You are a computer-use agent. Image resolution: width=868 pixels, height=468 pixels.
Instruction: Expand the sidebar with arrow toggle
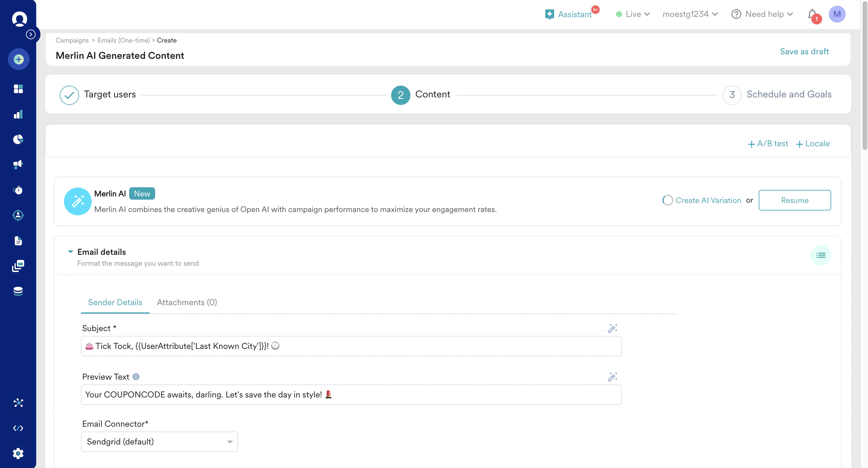point(31,34)
